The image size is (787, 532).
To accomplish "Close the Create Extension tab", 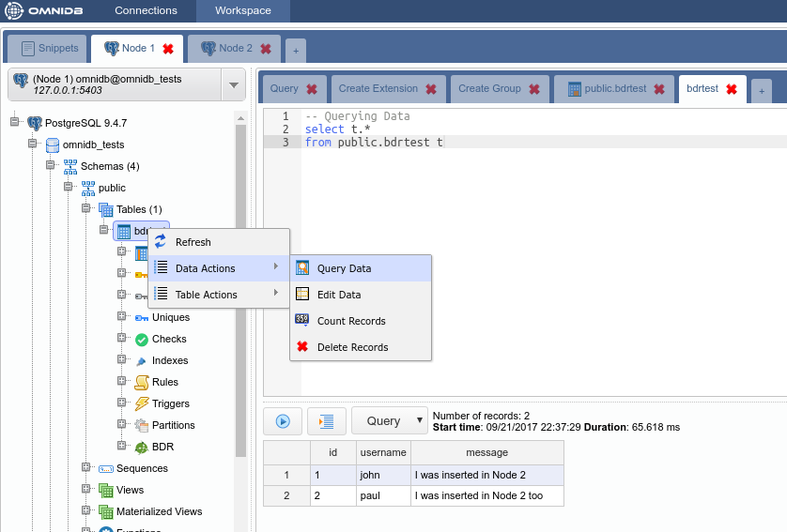I will [x=431, y=89].
